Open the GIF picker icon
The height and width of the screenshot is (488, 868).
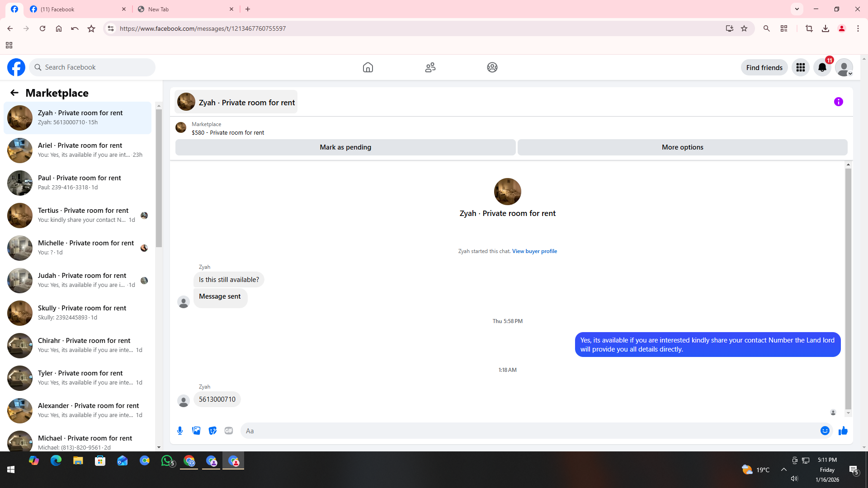tap(229, 431)
